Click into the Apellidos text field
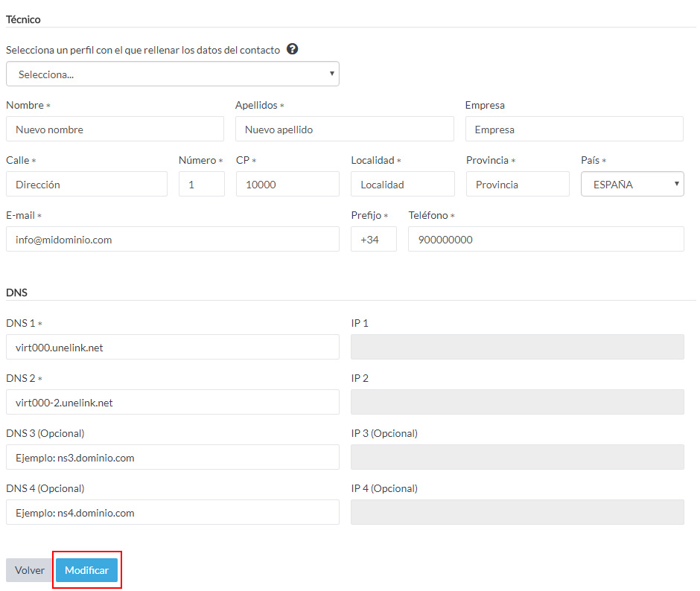This screenshot has width=700, height=591. [x=344, y=130]
